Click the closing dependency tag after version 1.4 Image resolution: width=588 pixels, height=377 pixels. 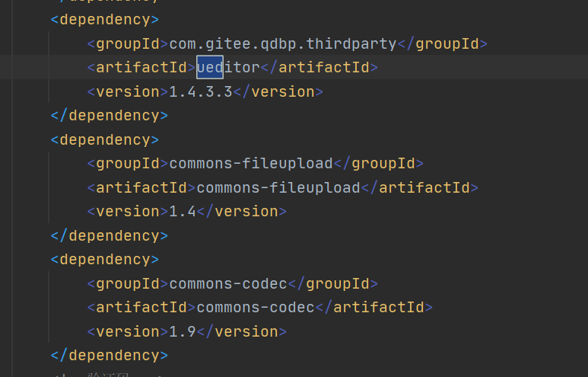[110, 235]
